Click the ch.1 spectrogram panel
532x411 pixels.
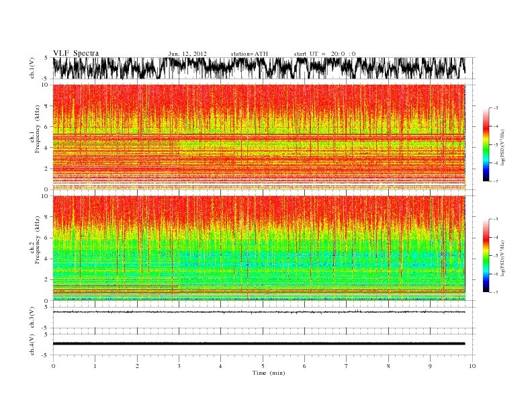click(259, 137)
